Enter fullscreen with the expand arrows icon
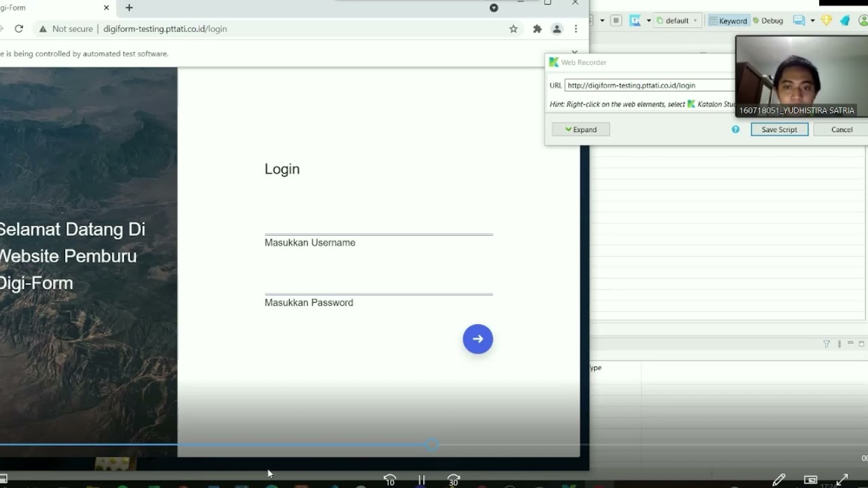This screenshot has height=488, width=868. point(842,480)
